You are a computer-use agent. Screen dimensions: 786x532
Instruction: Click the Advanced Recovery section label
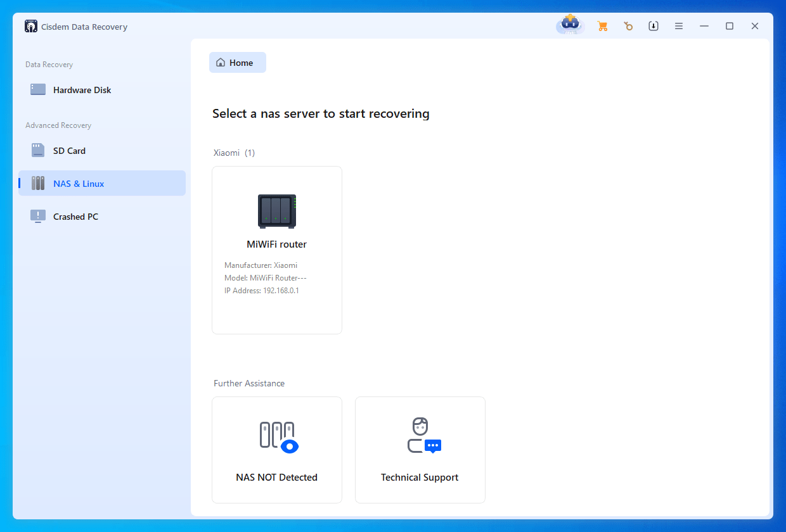tap(58, 125)
